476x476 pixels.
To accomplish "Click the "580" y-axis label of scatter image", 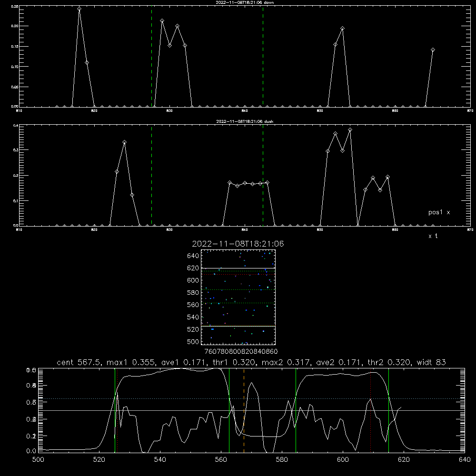I will click(193, 293).
